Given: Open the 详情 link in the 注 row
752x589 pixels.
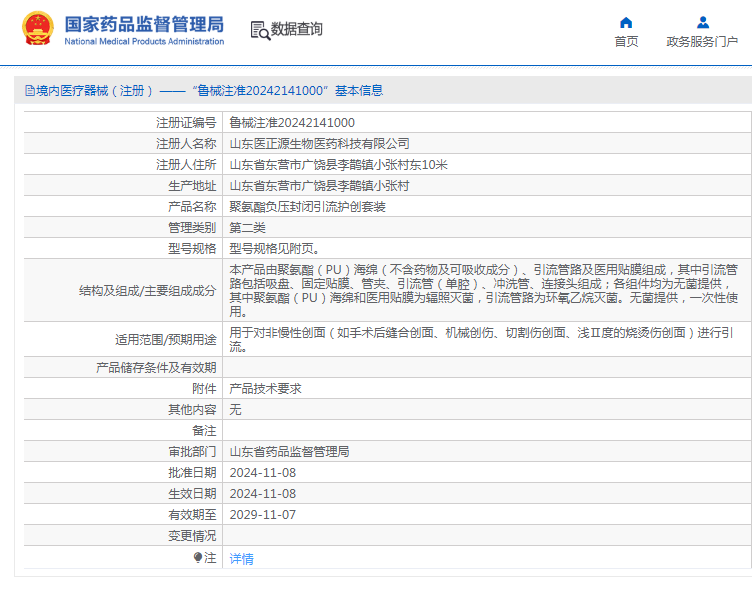Looking at the screenshot, I should [241, 559].
